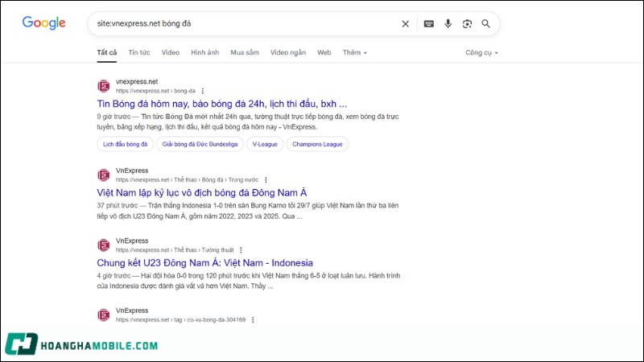Click the tag › co-vu-bong-da-304169 URL

[x=209, y=319]
